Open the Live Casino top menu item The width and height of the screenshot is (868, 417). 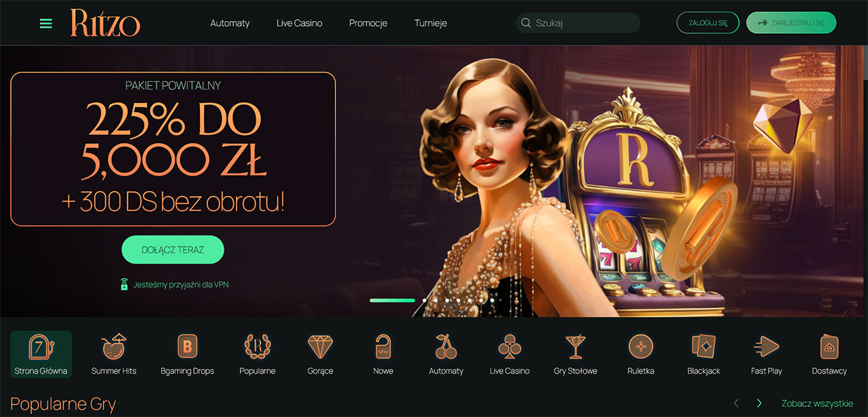coord(299,23)
